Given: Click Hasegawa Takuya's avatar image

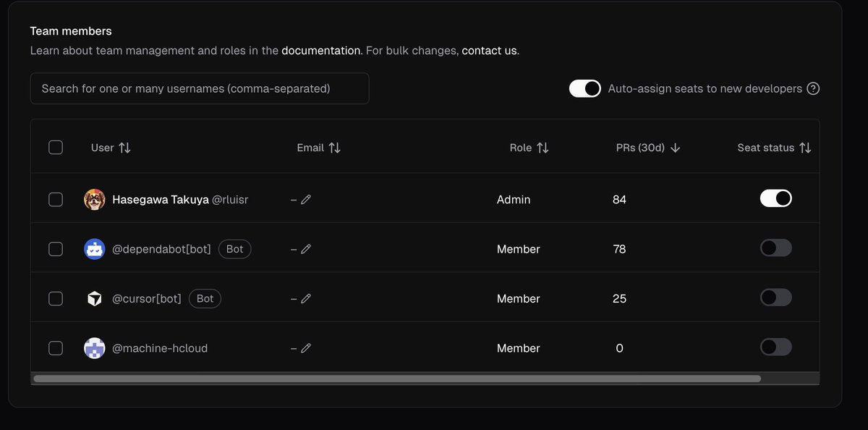Looking at the screenshot, I should click(95, 199).
